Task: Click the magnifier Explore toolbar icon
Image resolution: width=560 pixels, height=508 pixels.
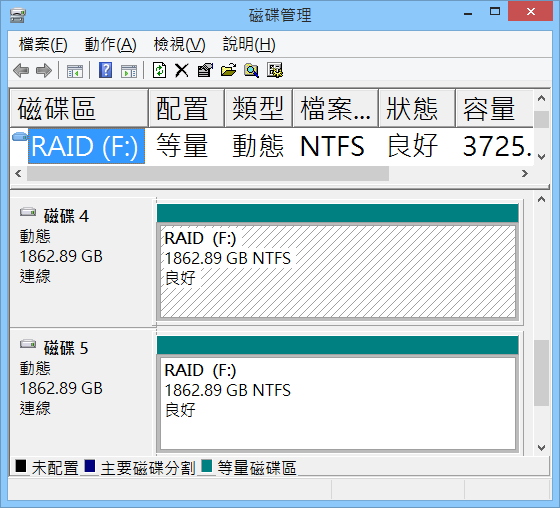Action: click(251, 70)
